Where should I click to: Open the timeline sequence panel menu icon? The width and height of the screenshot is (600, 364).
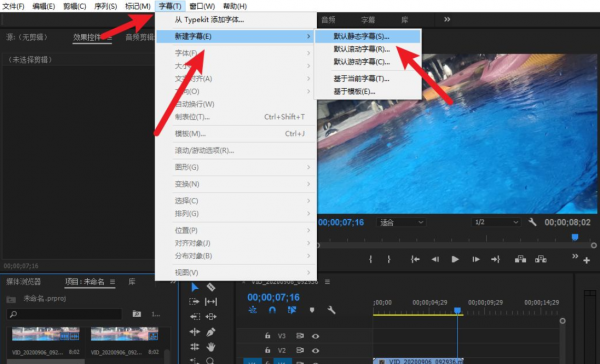(327, 282)
